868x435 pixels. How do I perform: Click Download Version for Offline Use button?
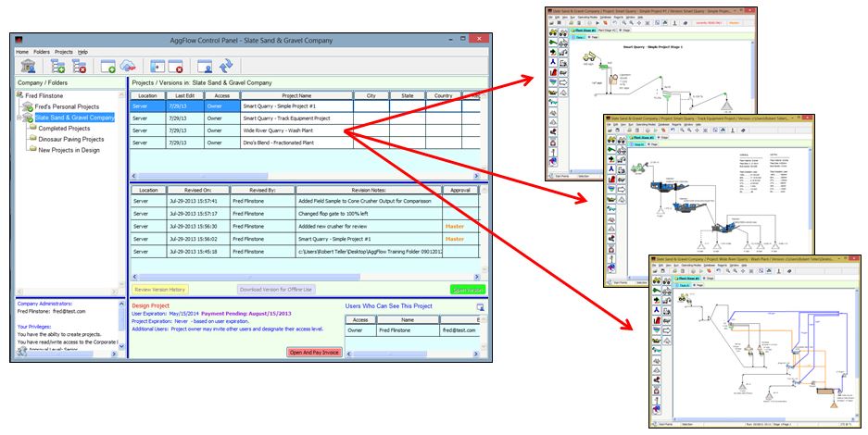276,290
